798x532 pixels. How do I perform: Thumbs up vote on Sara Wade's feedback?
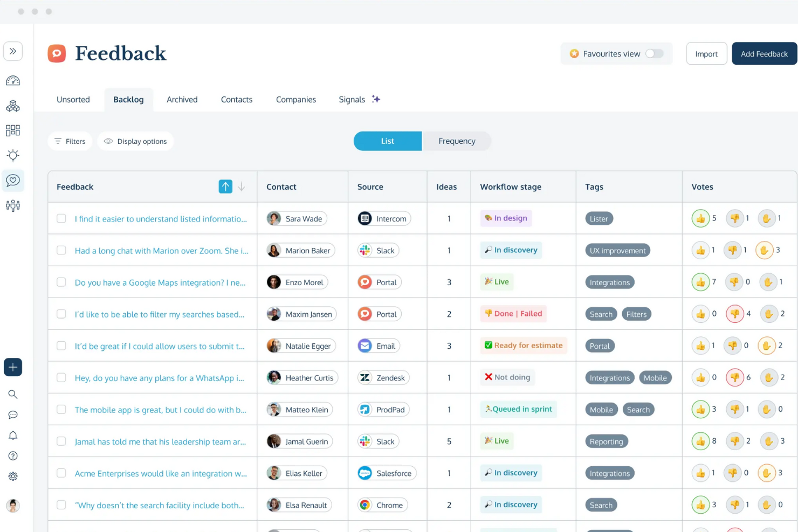click(700, 218)
